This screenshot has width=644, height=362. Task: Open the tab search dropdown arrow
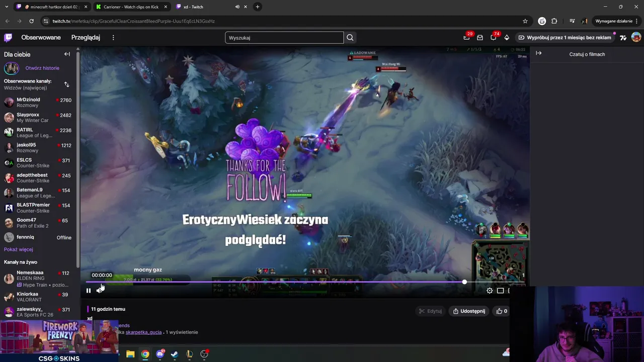point(7,7)
